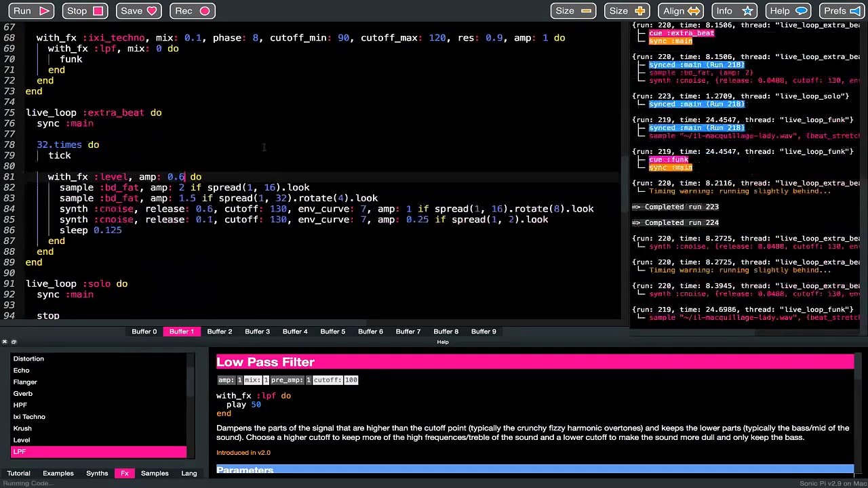Switch to Buffer 0
Screen dimensions: 868x488
click(144, 331)
